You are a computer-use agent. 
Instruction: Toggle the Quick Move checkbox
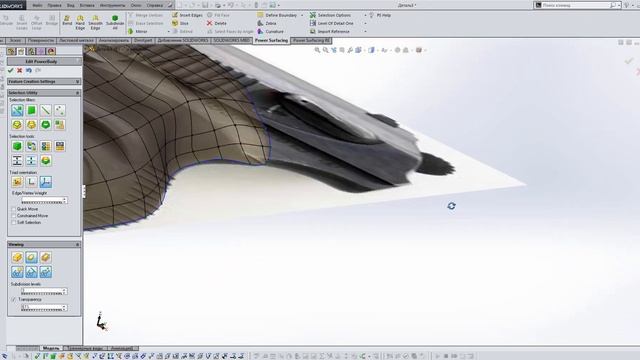(13, 209)
